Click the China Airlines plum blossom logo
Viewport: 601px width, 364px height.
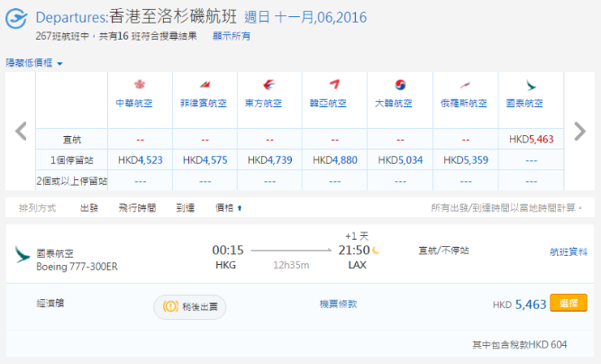click(x=140, y=85)
